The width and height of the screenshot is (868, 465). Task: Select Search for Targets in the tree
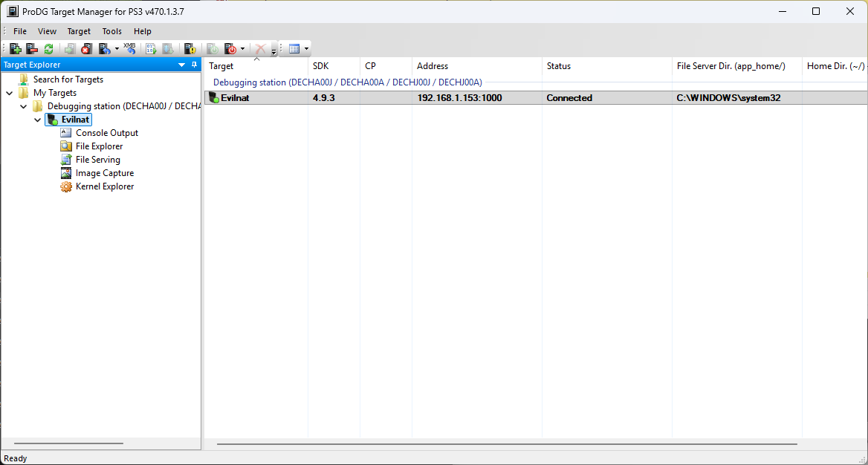click(x=68, y=79)
